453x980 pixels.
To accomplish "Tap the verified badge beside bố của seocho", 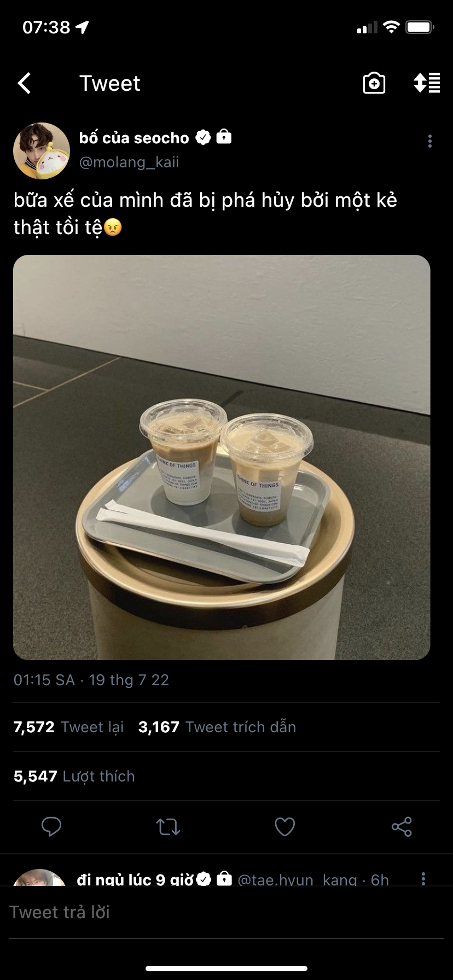I will pyautogui.click(x=203, y=137).
